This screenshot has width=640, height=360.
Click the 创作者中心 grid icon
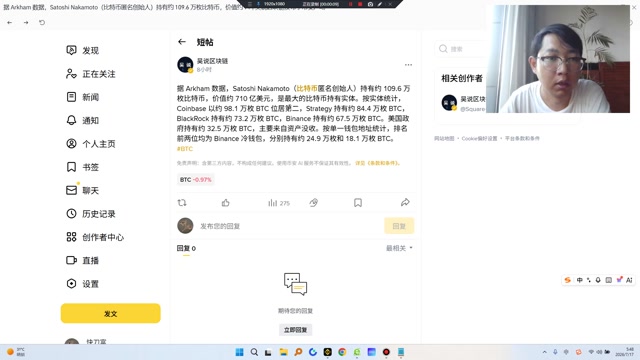pos(71,237)
